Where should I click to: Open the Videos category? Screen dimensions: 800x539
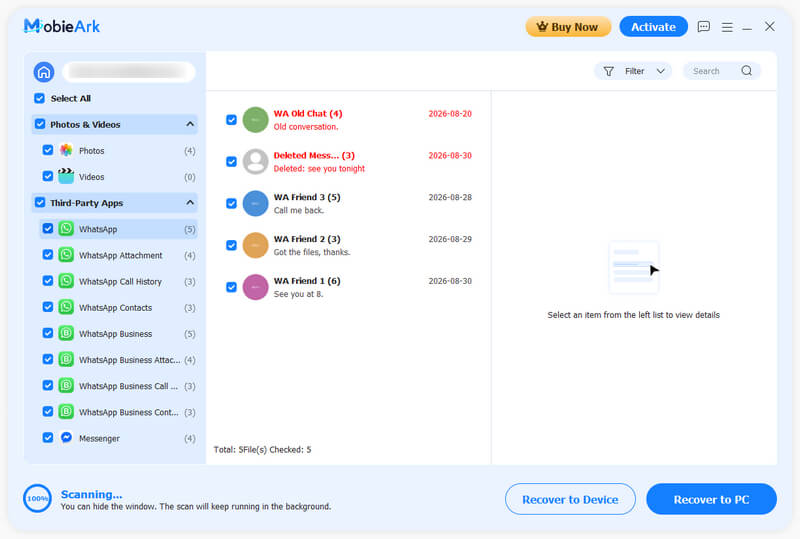point(118,177)
